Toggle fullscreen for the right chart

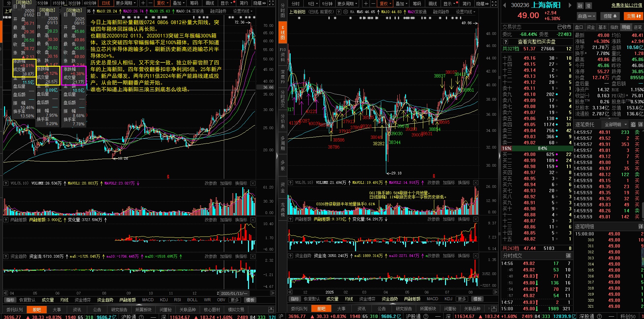(494, 3)
